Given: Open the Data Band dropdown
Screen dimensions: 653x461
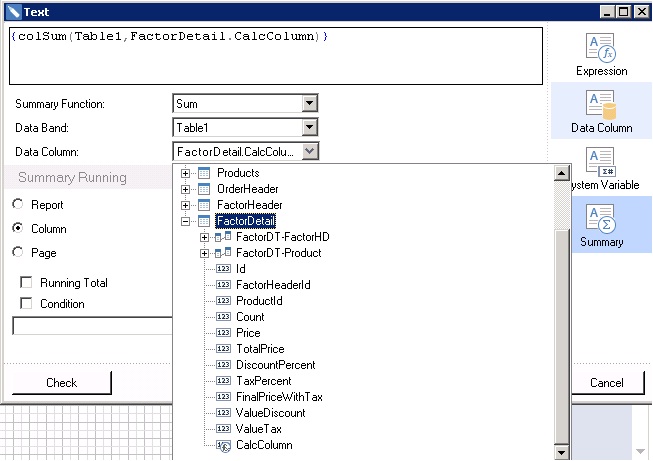Looking at the screenshot, I should point(310,128).
